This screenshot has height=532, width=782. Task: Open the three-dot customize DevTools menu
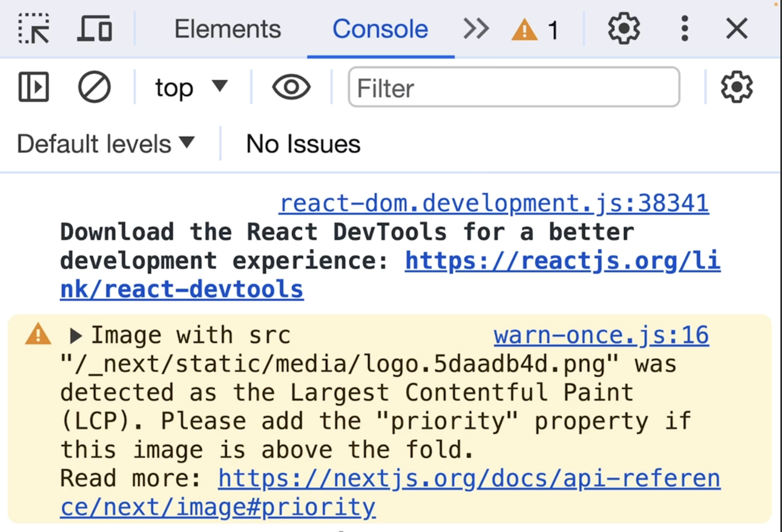[685, 29]
